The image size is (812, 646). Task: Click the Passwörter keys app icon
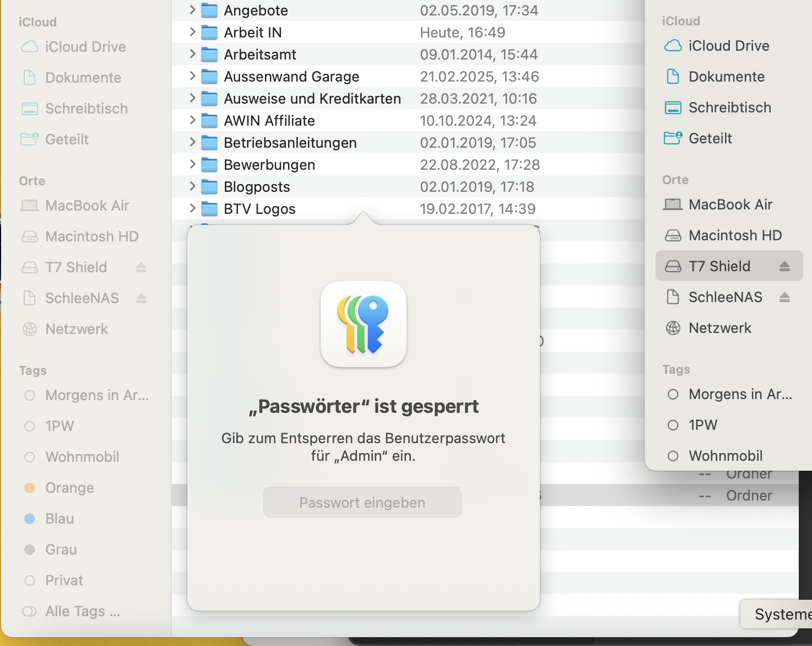pyautogui.click(x=364, y=324)
